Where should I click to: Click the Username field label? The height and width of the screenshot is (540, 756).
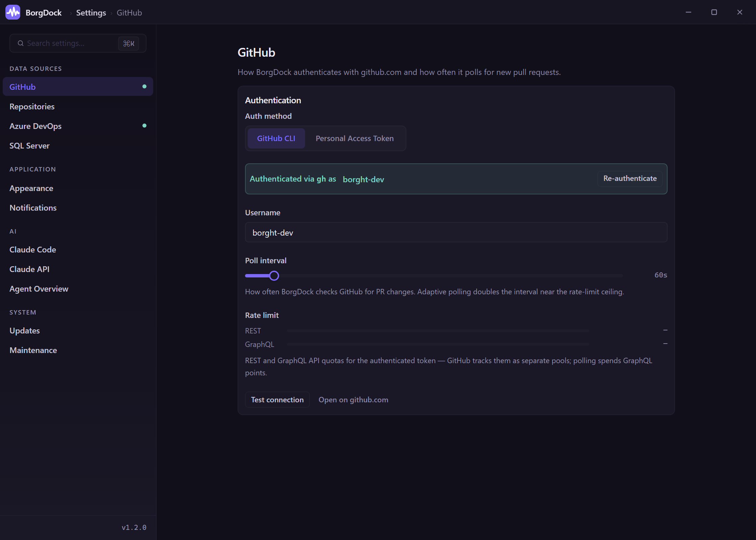tap(263, 213)
